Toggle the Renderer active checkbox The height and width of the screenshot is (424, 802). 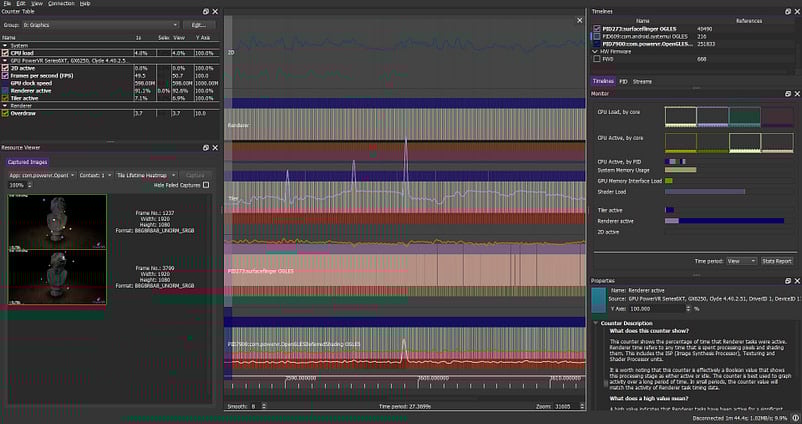coord(5,91)
